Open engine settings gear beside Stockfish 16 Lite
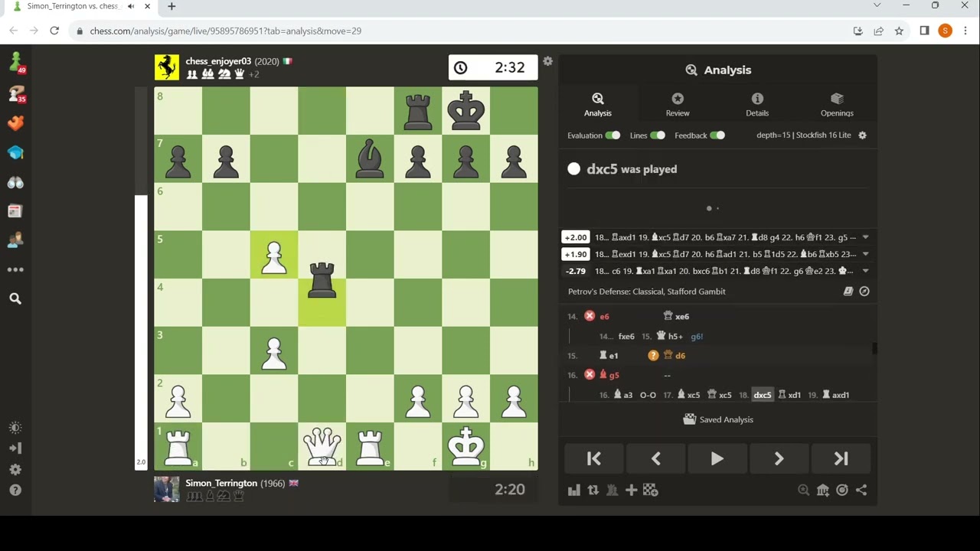This screenshot has height=551, width=980. [862, 135]
